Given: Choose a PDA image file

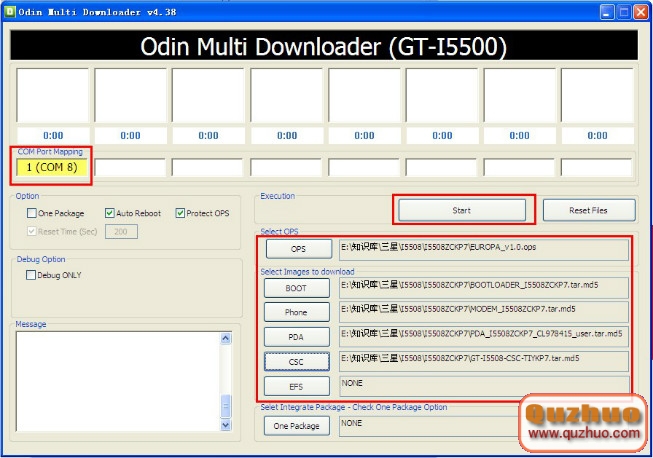Looking at the screenshot, I should click(x=297, y=337).
